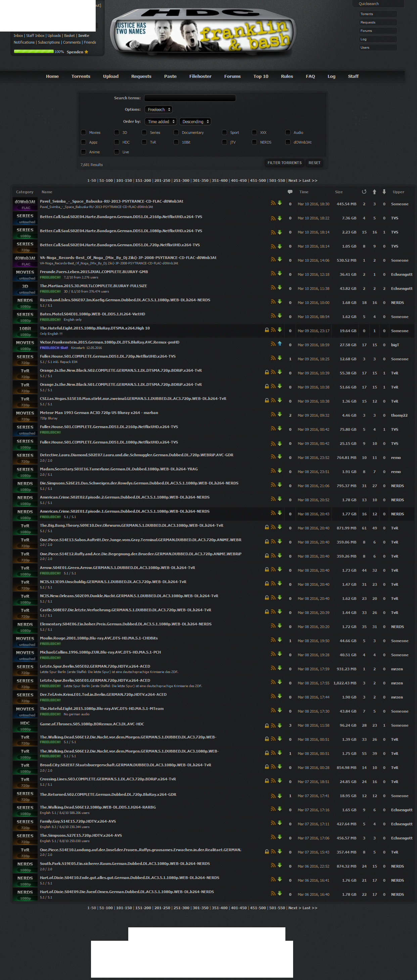Click the 10Bit category icon on Hateful.Eight row
The height and width of the screenshot is (980, 417).
click(x=25, y=331)
